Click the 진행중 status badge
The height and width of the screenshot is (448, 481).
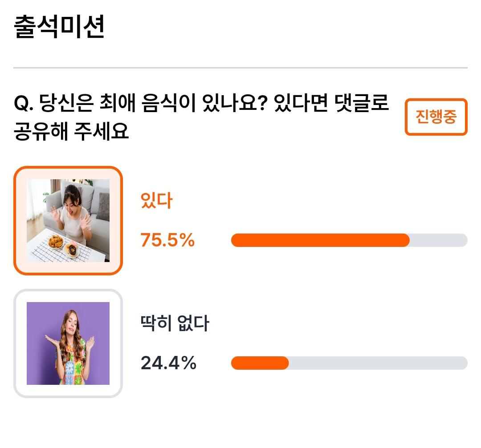[x=436, y=117]
